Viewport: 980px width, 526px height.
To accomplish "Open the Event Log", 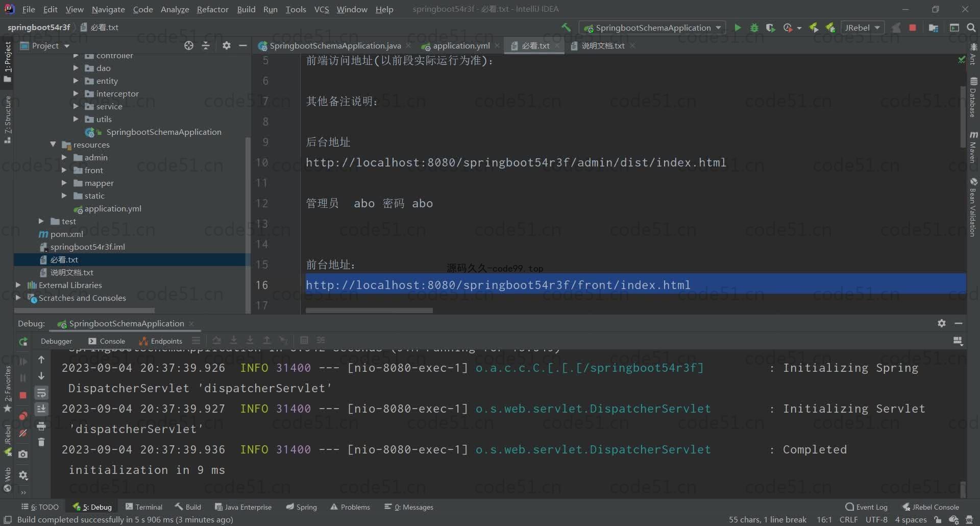I will (x=867, y=507).
